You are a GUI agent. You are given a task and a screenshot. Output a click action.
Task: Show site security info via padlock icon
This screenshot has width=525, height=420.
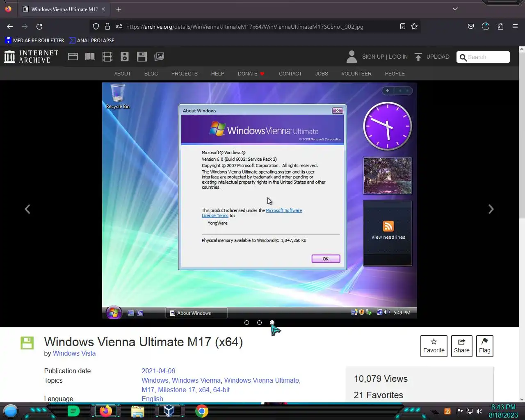pos(107,27)
